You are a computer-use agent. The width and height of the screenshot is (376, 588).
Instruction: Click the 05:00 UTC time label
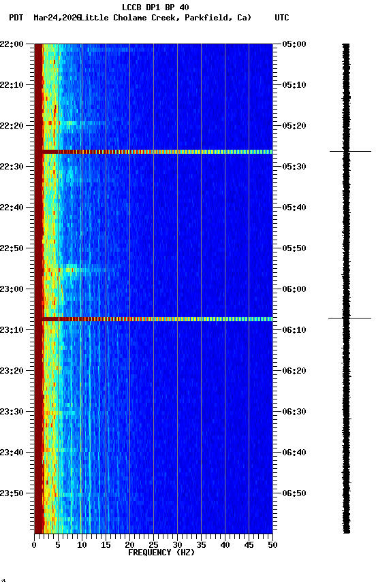pos(294,44)
